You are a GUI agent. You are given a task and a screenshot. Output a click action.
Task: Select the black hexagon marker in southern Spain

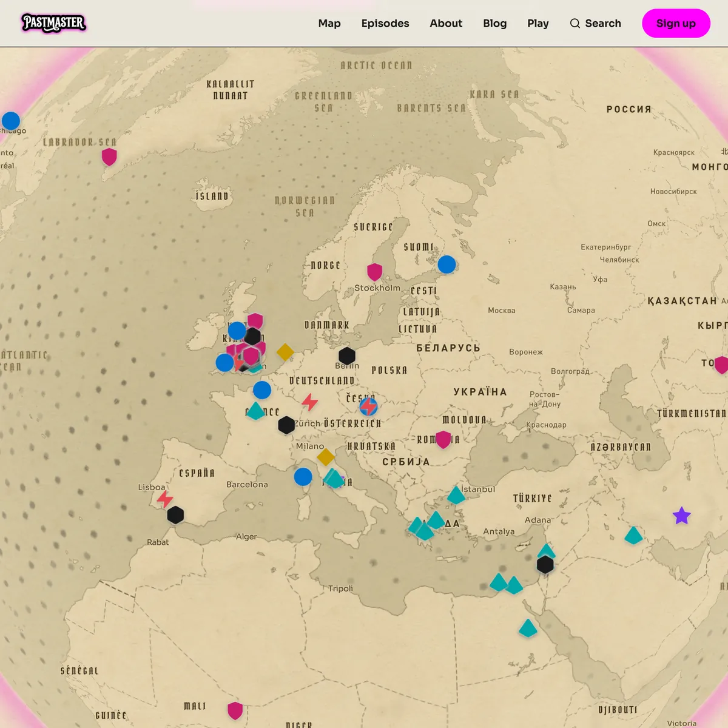pyautogui.click(x=175, y=515)
